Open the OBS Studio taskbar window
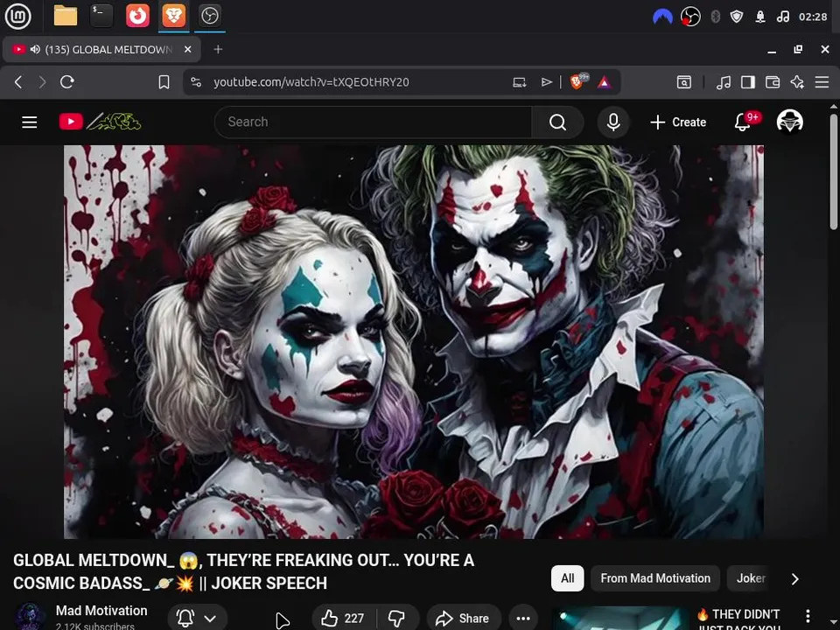Screen dimensions: 840x630 [x=209, y=16]
